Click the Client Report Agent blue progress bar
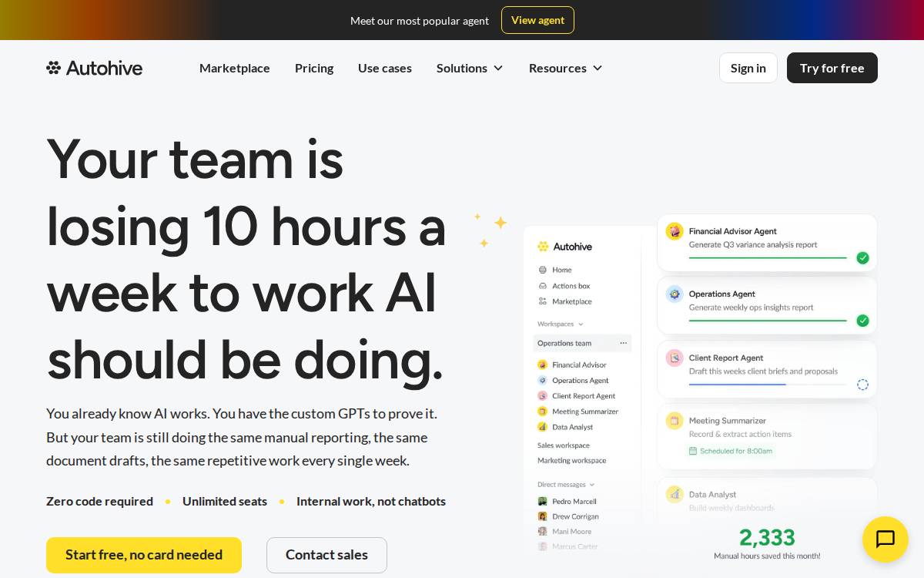 tap(737, 385)
